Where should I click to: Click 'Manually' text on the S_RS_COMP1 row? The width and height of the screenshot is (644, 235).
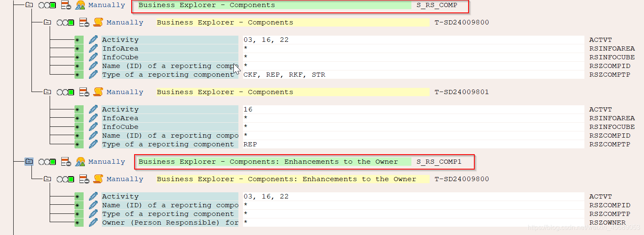pos(107,162)
